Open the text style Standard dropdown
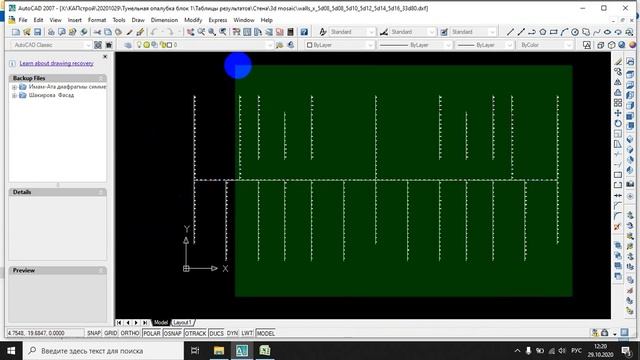The image size is (640, 360). [x=371, y=32]
